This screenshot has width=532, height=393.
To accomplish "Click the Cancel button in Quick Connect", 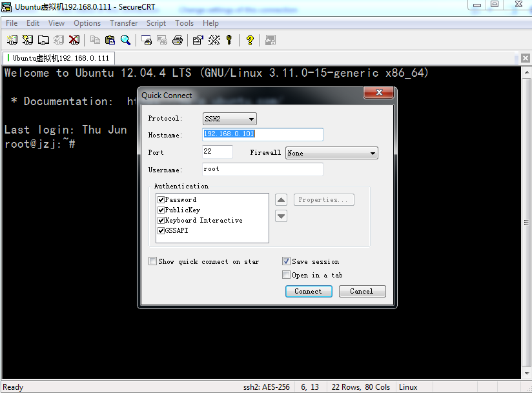I will pyautogui.click(x=362, y=291).
